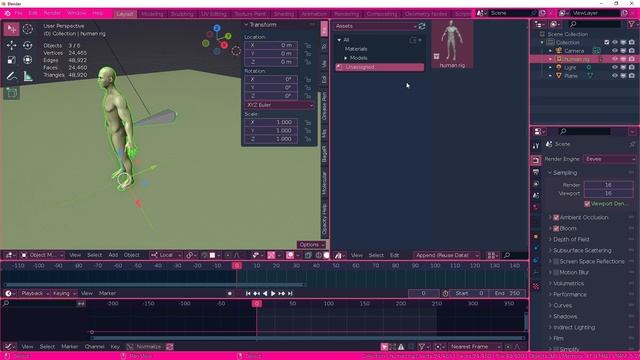640x360 pixels.
Task: Disable Viewport Denoising checkbox
Action: (x=587, y=204)
